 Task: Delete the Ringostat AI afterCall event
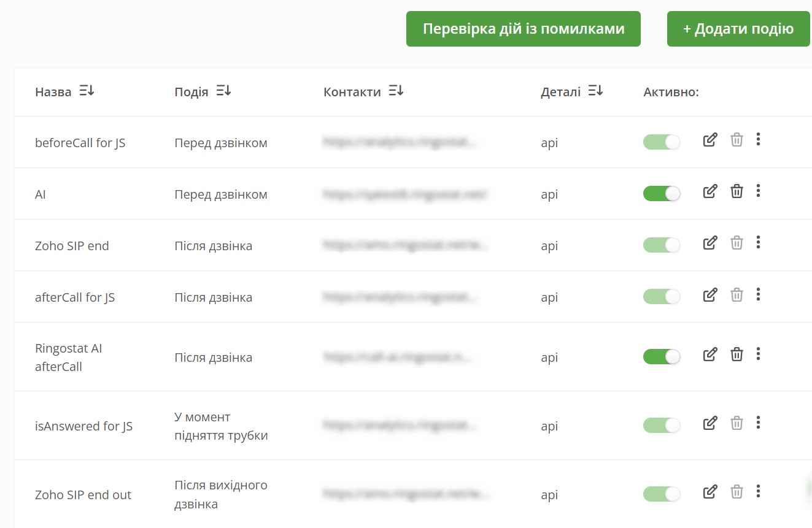tap(737, 354)
